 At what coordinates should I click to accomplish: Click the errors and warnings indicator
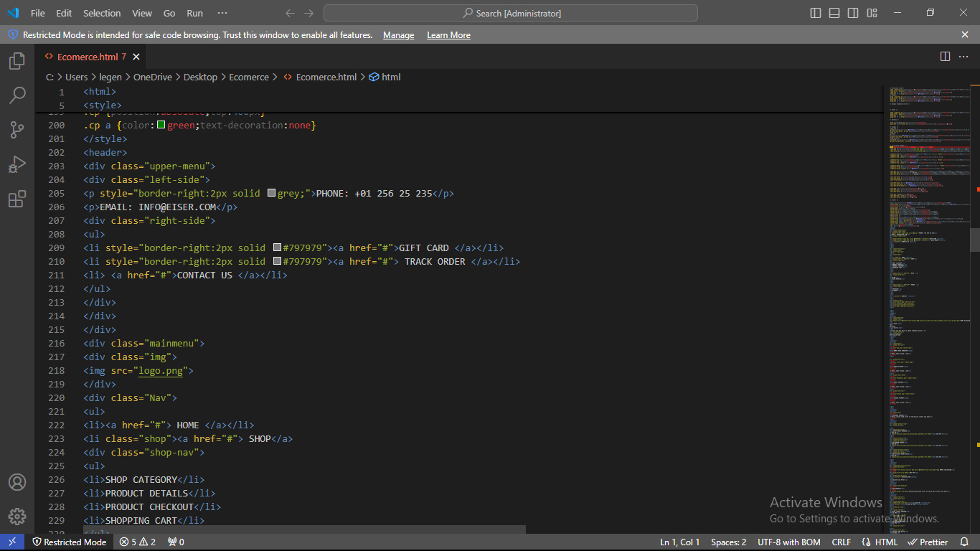(x=136, y=542)
